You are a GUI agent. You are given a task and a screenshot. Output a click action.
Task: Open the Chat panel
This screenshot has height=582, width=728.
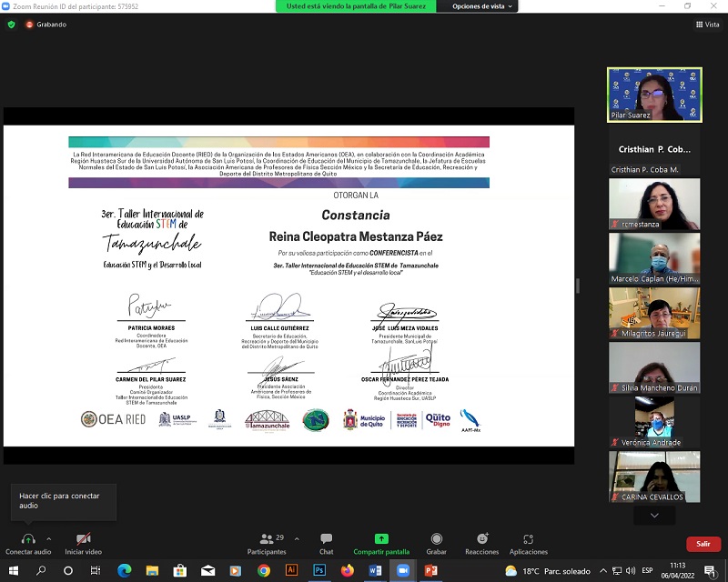pyautogui.click(x=327, y=544)
